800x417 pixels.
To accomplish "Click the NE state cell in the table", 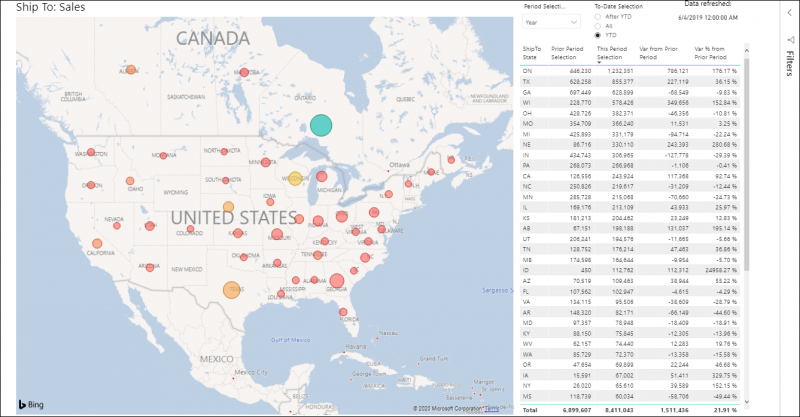I will click(x=527, y=144).
